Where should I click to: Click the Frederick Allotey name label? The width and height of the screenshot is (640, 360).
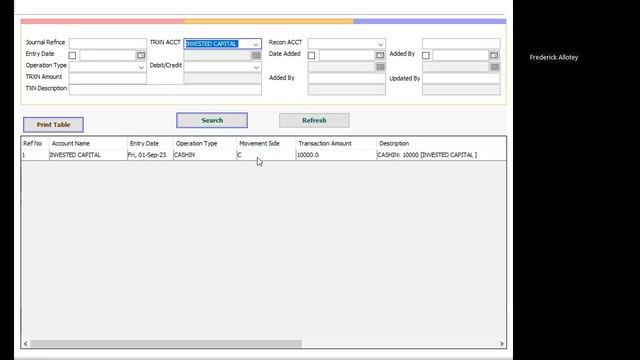pos(554,58)
